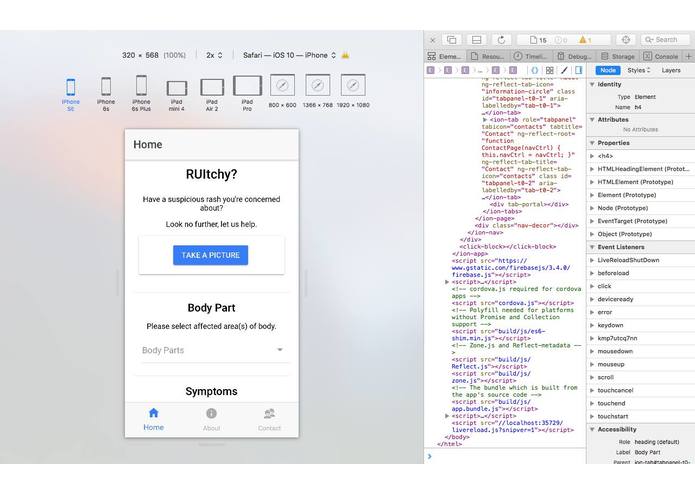Reload the inspected page
This screenshot has width=695, height=494.
tap(501, 40)
